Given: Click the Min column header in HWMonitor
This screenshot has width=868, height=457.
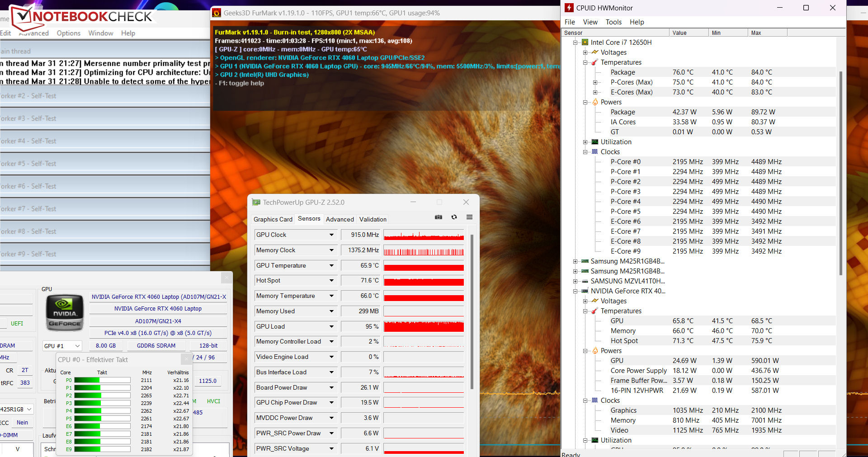Looking at the screenshot, I should coord(728,33).
